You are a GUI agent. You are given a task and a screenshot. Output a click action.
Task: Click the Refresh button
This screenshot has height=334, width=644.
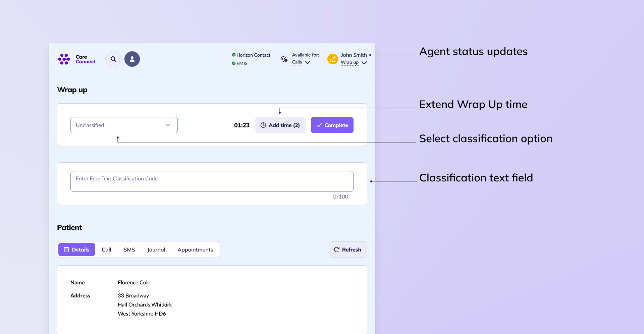348,249
